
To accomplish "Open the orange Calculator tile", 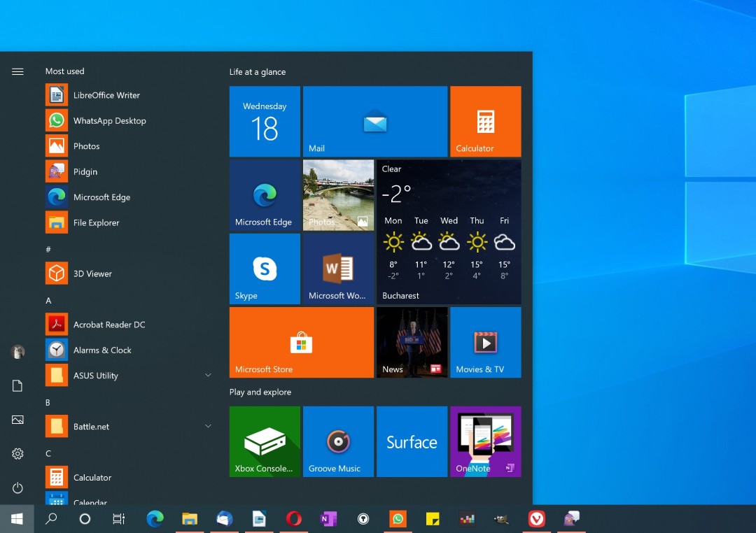I will click(486, 122).
